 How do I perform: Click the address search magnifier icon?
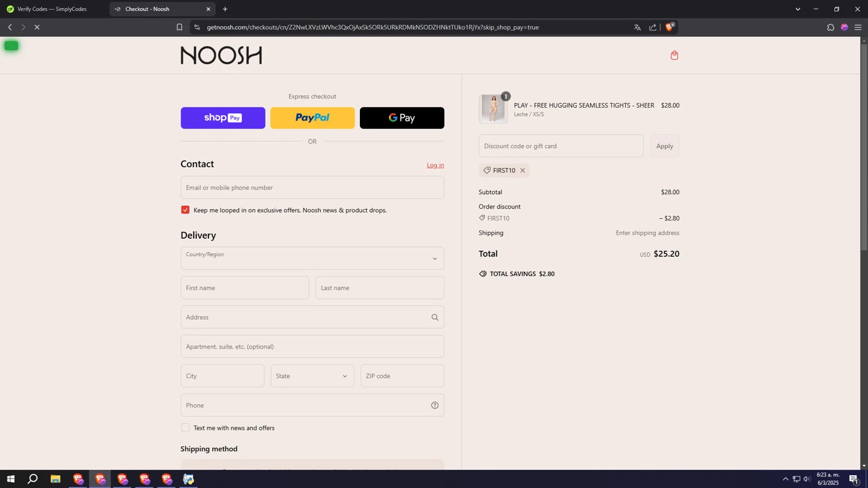coord(435,317)
